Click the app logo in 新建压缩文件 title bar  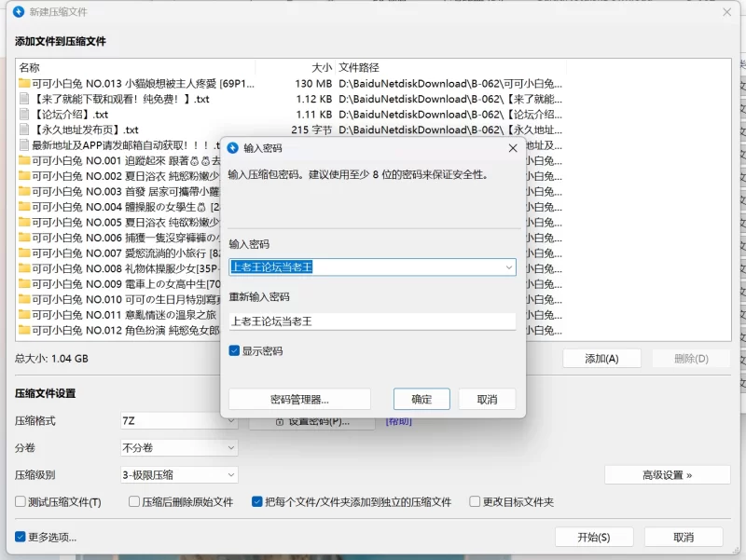[x=19, y=12]
